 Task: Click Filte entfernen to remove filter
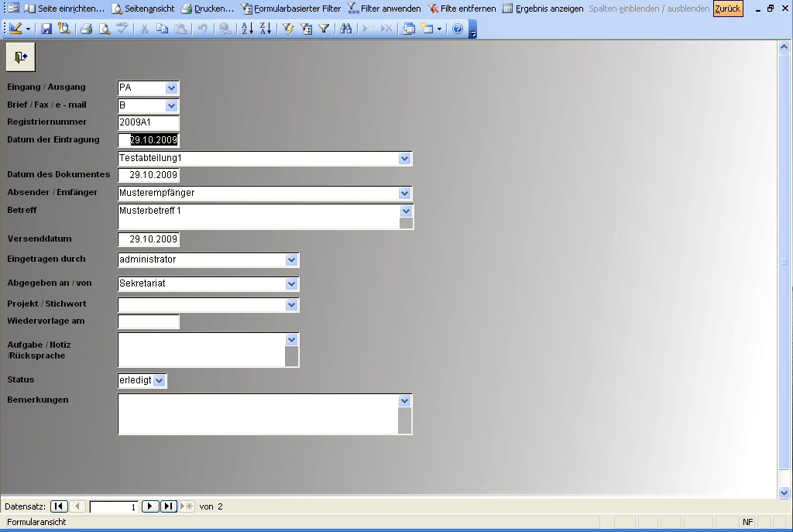tap(462, 9)
